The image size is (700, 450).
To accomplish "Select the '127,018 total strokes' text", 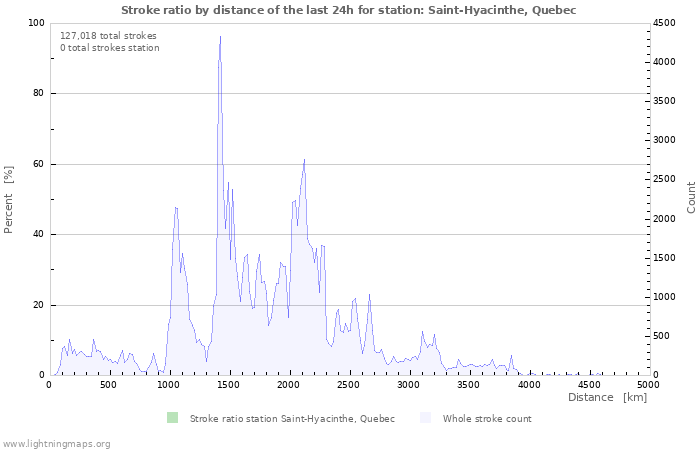I will coord(108,36).
